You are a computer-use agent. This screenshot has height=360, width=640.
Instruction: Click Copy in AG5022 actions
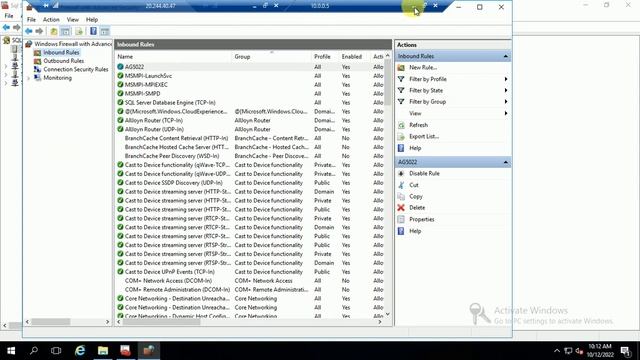[x=416, y=196]
